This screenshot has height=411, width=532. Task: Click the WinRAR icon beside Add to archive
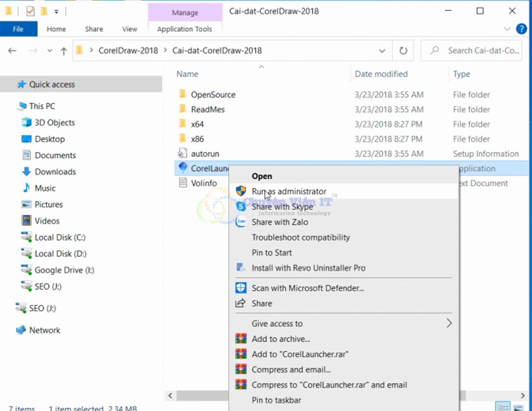coord(242,339)
